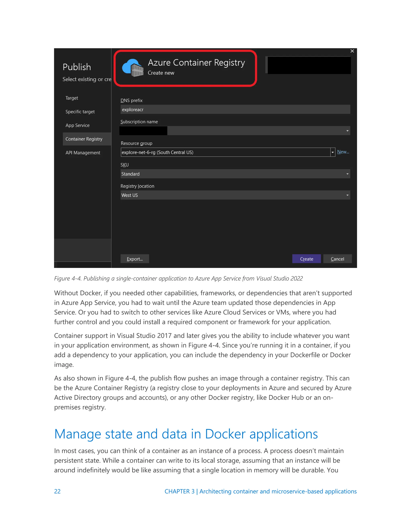Click the Manage state and data heading
The width and height of the screenshot is (411, 532).
click(x=186, y=434)
